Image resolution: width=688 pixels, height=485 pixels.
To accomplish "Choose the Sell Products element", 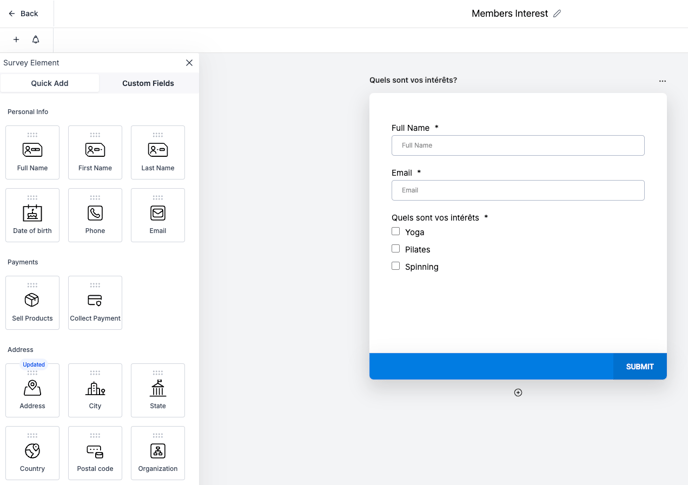I will coord(32,302).
